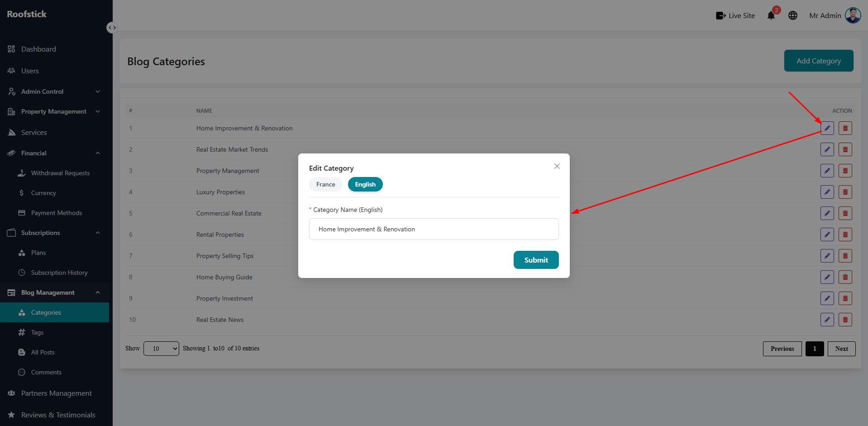Image resolution: width=868 pixels, height=426 pixels.
Task: Click trash icon for Real Estate News
Action: pyautogui.click(x=845, y=320)
